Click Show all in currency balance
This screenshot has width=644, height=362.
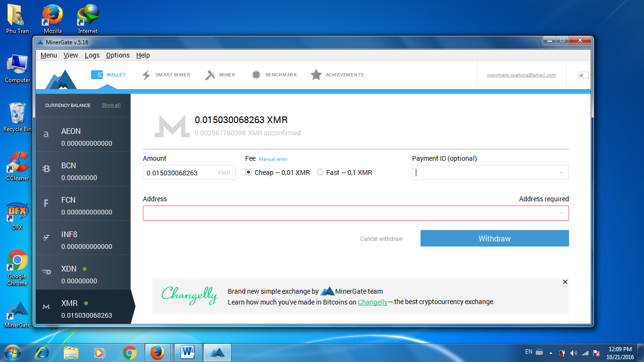click(x=111, y=105)
